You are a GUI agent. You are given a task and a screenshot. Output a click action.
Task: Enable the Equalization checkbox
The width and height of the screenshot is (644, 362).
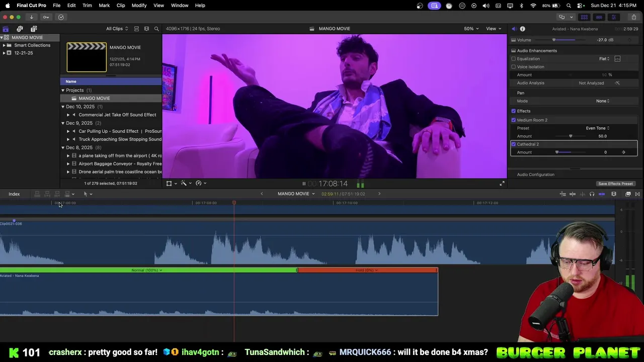tap(514, 59)
